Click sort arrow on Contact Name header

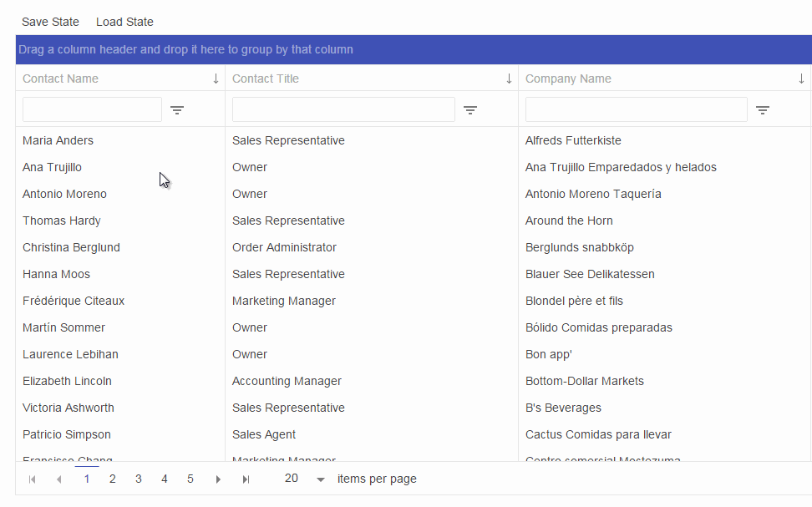coord(216,79)
